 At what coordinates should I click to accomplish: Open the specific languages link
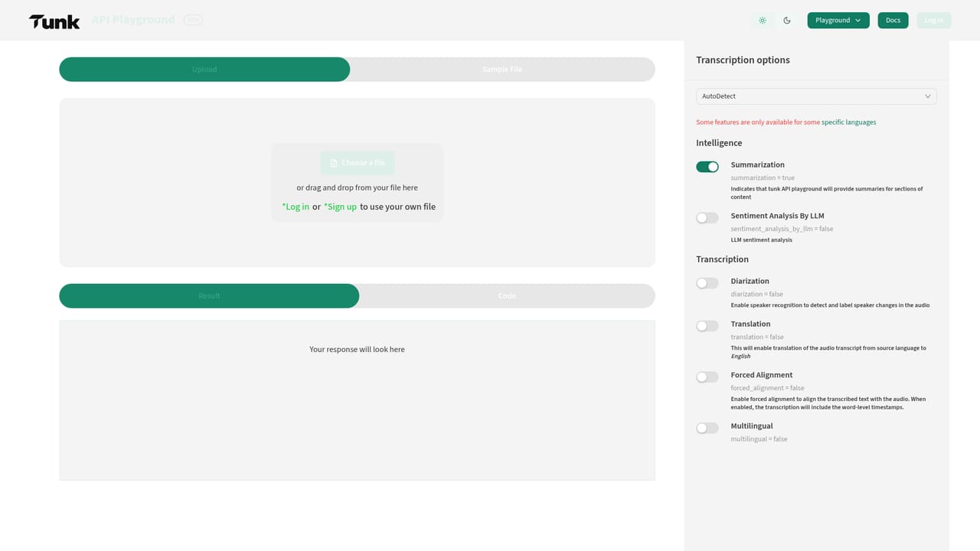click(849, 122)
